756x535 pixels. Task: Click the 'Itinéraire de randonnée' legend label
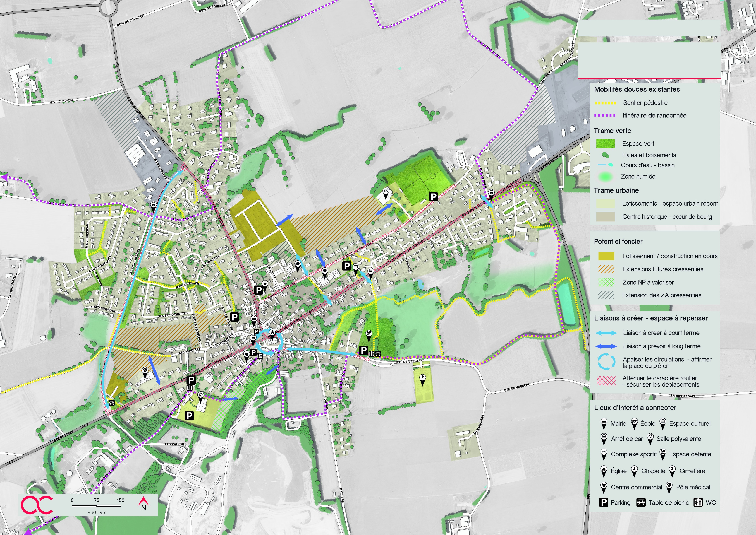pyautogui.click(x=654, y=115)
